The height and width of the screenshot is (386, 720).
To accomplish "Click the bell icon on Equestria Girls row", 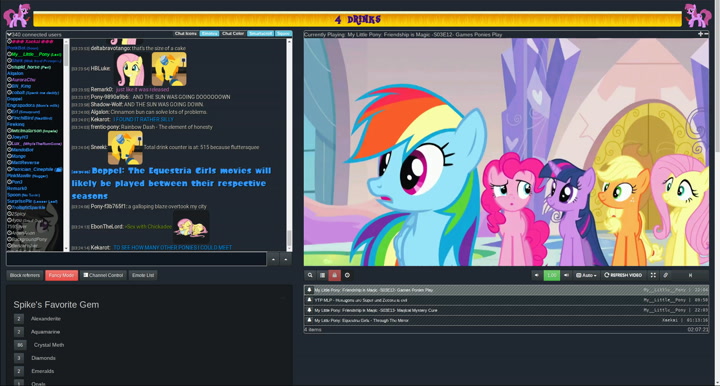I will pyautogui.click(x=309, y=320).
